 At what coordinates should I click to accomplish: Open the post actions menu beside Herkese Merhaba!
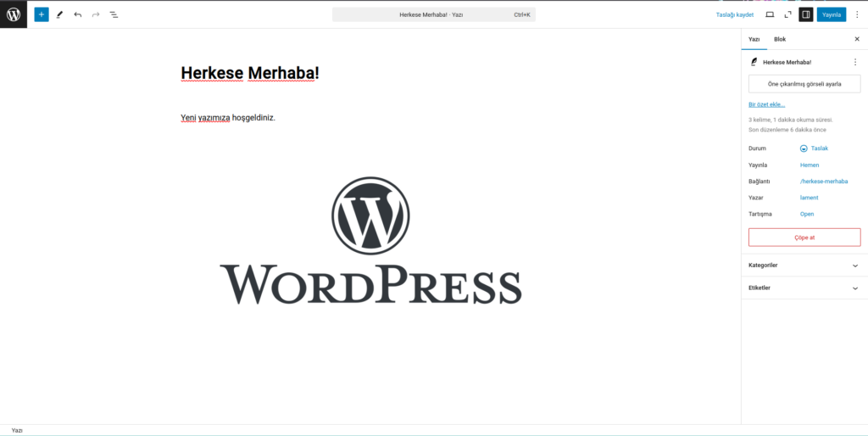click(855, 62)
